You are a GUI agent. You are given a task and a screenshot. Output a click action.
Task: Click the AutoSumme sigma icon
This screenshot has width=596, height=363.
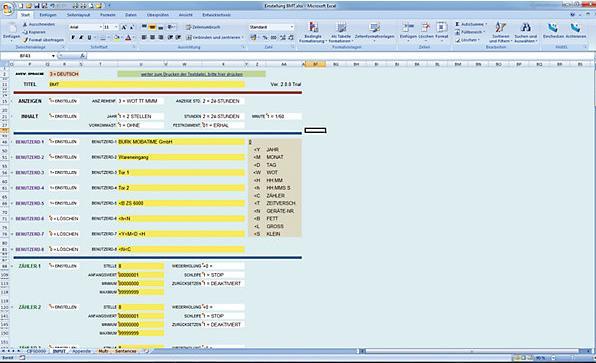click(458, 24)
